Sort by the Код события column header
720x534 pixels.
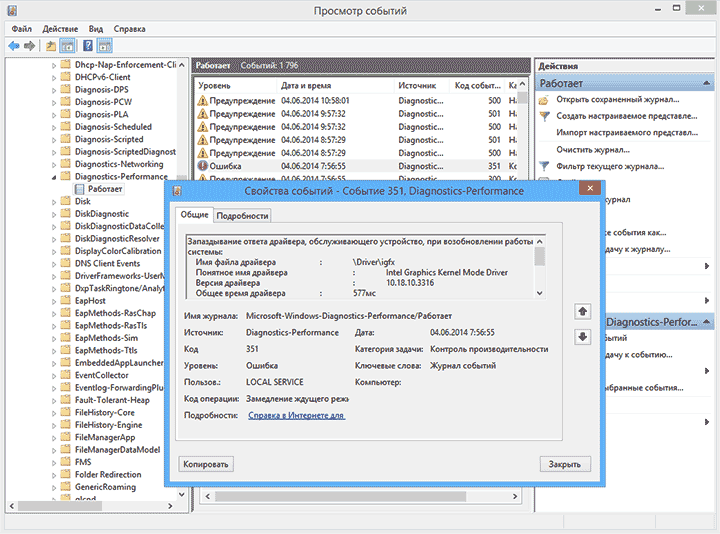(478, 85)
